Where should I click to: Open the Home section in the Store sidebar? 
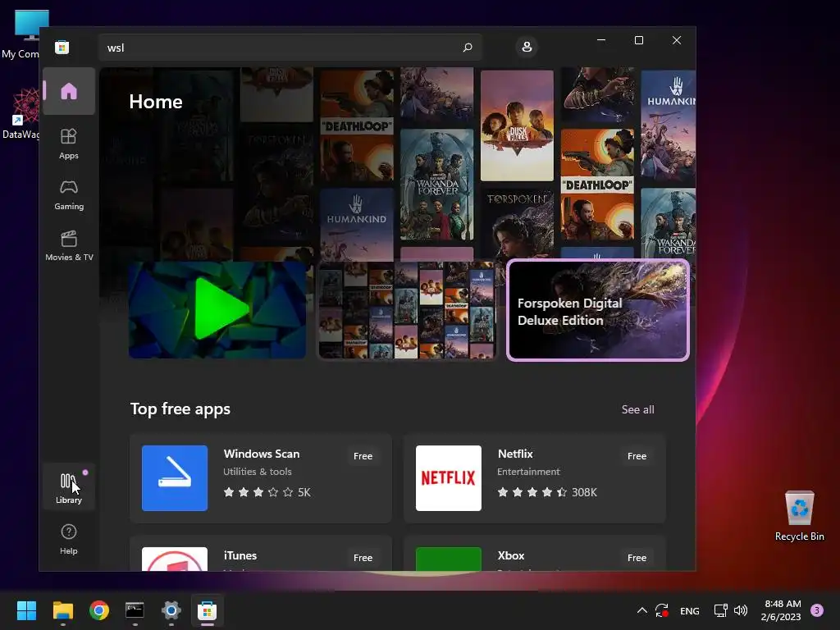(x=69, y=91)
